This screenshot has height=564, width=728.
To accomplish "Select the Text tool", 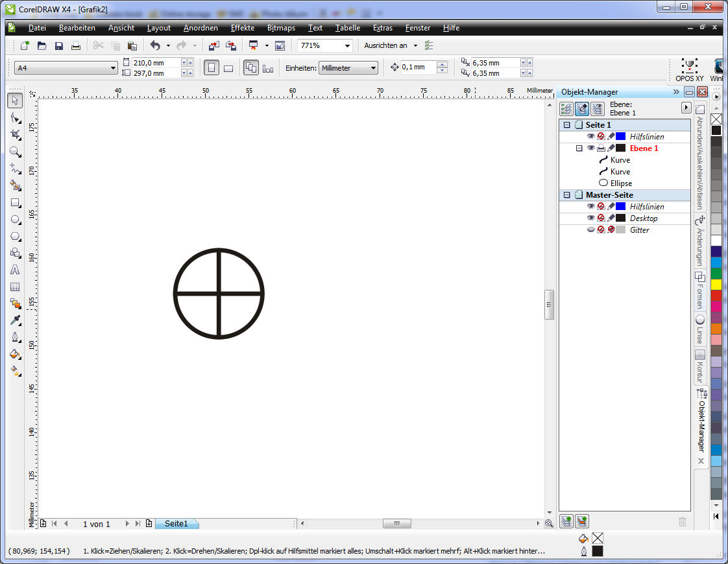I will [x=15, y=270].
